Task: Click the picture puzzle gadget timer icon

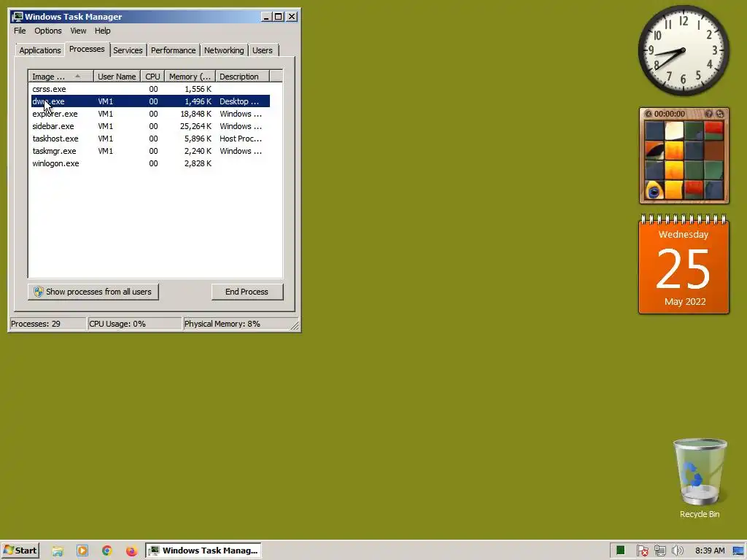Action: tap(649, 114)
